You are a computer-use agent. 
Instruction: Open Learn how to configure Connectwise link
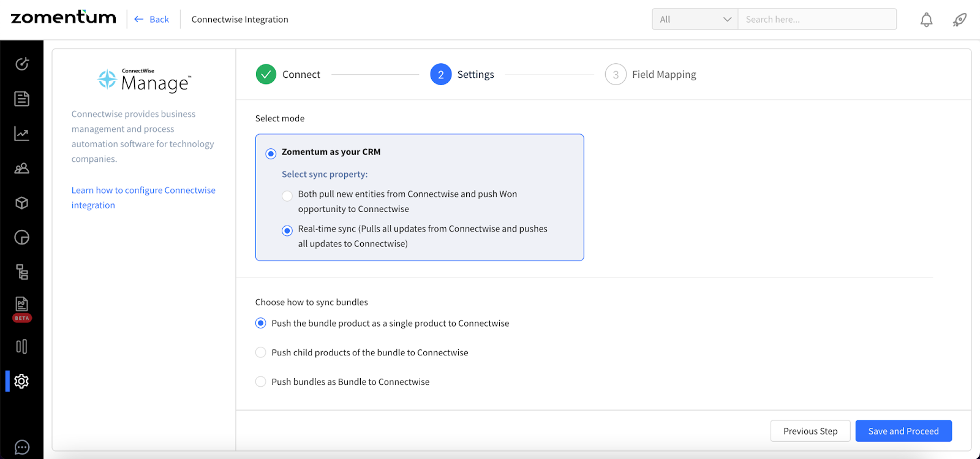point(143,197)
